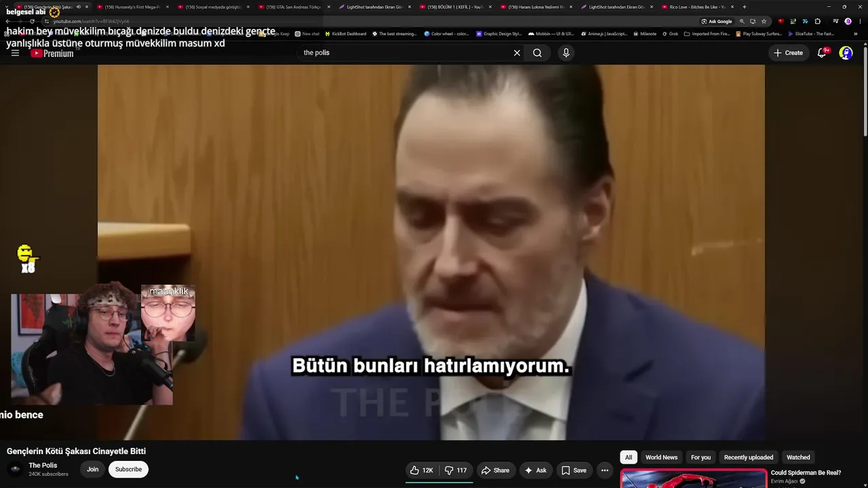The width and height of the screenshot is (868, 488).
Task: Subscribe to The Polis channel
Action: (128, 469)
